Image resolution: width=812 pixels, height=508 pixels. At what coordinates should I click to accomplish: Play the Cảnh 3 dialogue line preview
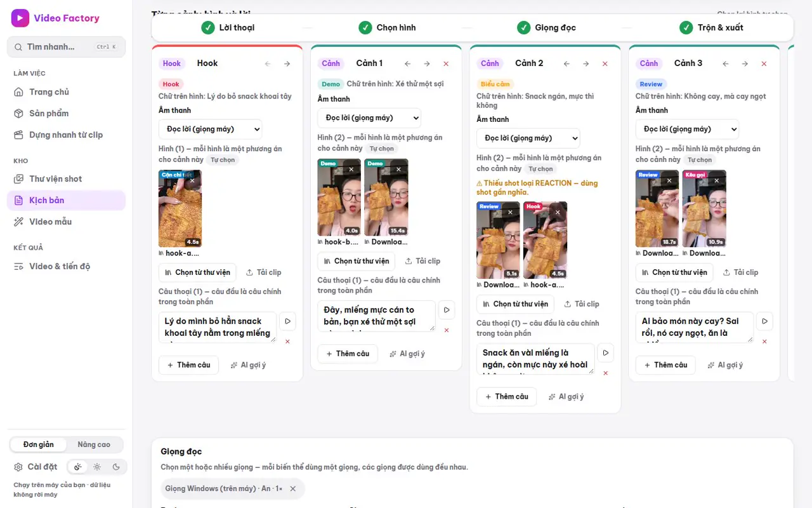click(x=764, y=321)
